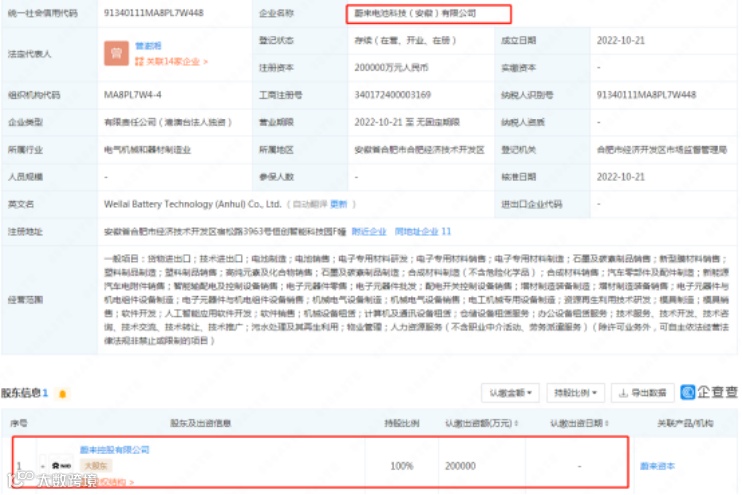Select the business term value beside 营业期限
Viewport: 742px width, 495px height.
point(407,122)
